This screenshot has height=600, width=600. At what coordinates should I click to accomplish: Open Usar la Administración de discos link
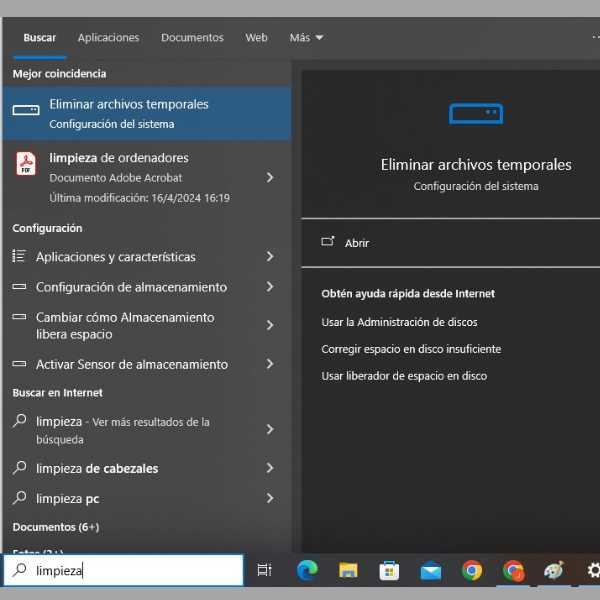(x=399, y=322)
